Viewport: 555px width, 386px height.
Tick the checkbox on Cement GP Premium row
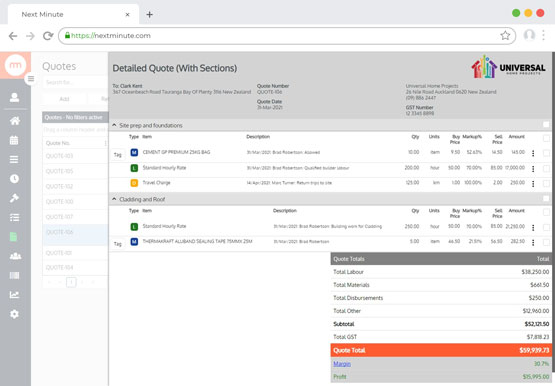546,153
